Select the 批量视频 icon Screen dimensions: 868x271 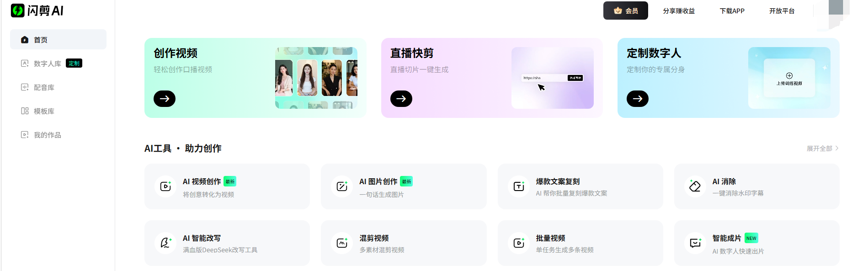click(x=519, y=243)
